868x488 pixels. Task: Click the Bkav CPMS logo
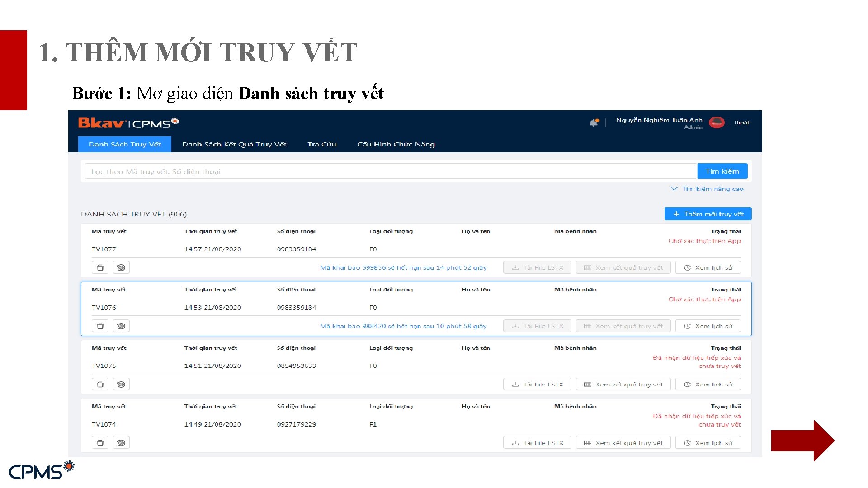[128, 123]
